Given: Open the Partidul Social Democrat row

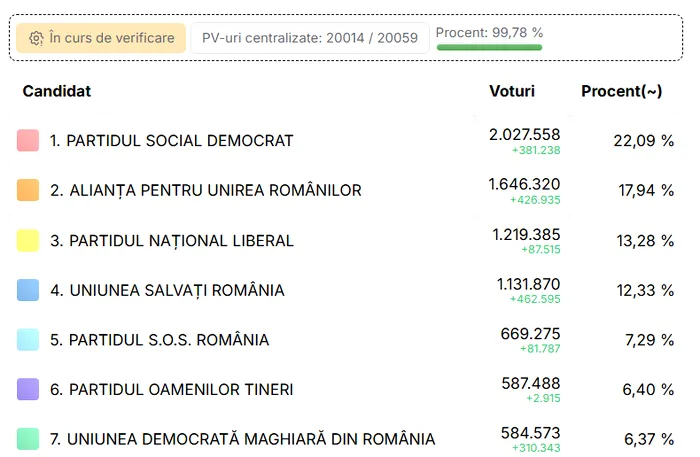Looking at the screenshot, I should [x=346, y=141].
